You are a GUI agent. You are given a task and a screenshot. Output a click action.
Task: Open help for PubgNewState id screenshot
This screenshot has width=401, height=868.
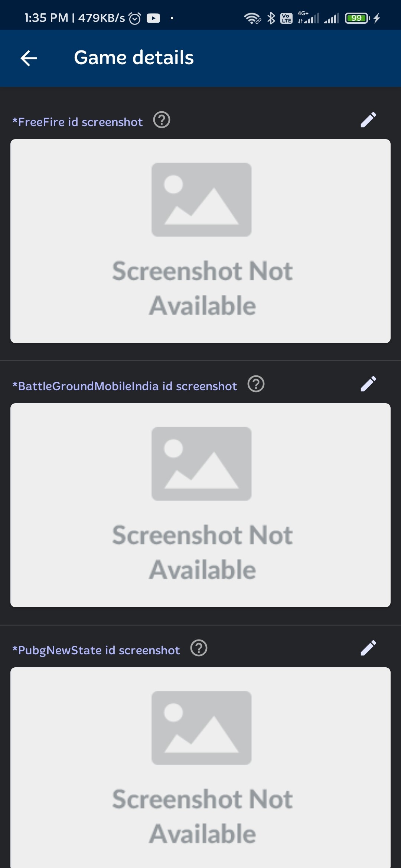pyautogui.click(x=199, y=648)
